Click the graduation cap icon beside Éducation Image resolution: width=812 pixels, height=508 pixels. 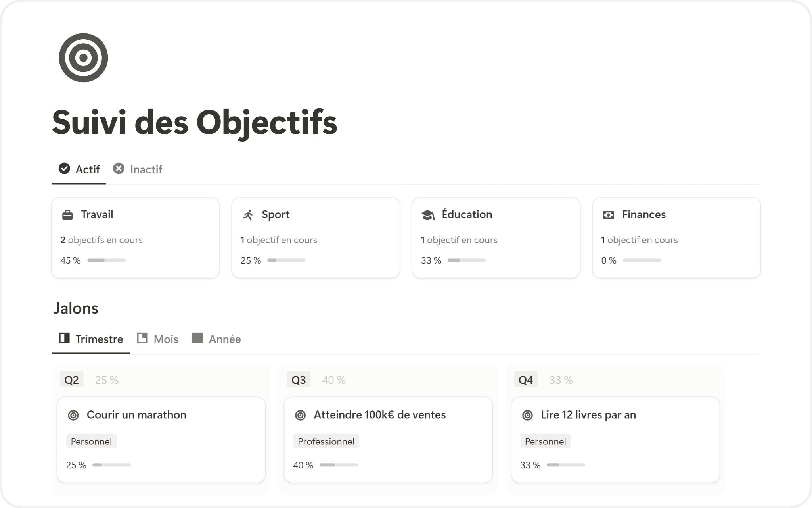pos(428,215)
